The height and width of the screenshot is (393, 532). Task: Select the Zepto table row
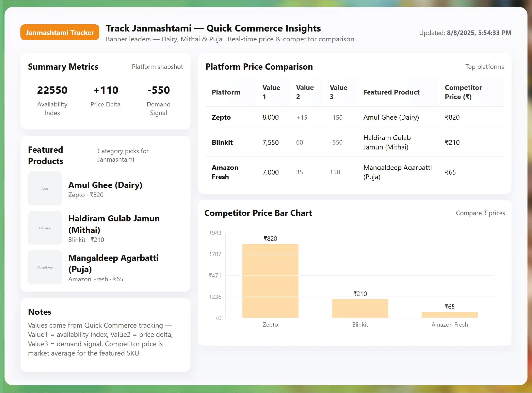[x=354, y=117]
